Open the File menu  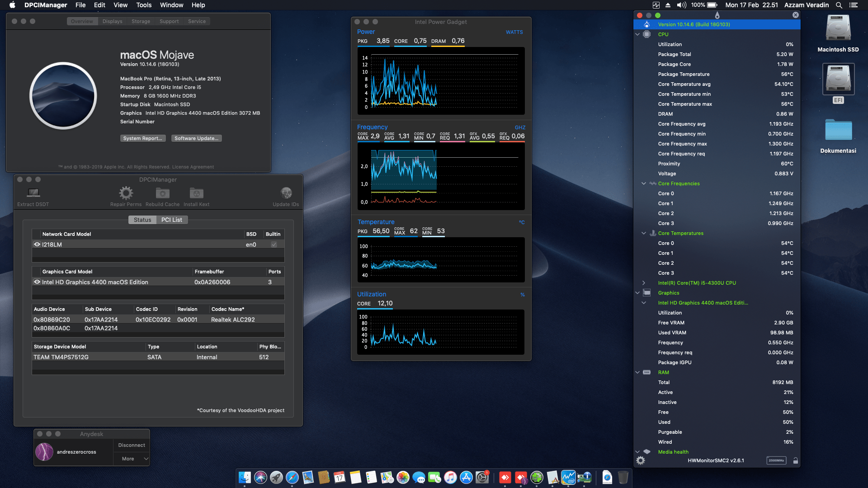click(80, 5)
